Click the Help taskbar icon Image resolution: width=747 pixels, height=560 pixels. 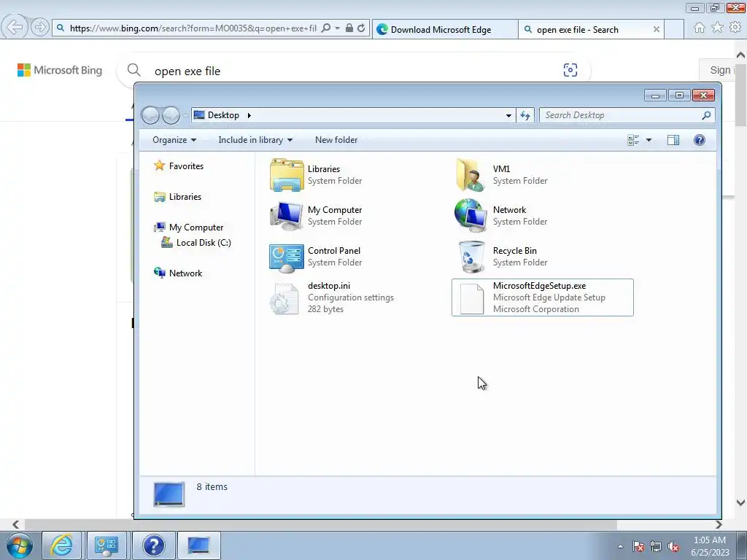(x=153, y=545)
